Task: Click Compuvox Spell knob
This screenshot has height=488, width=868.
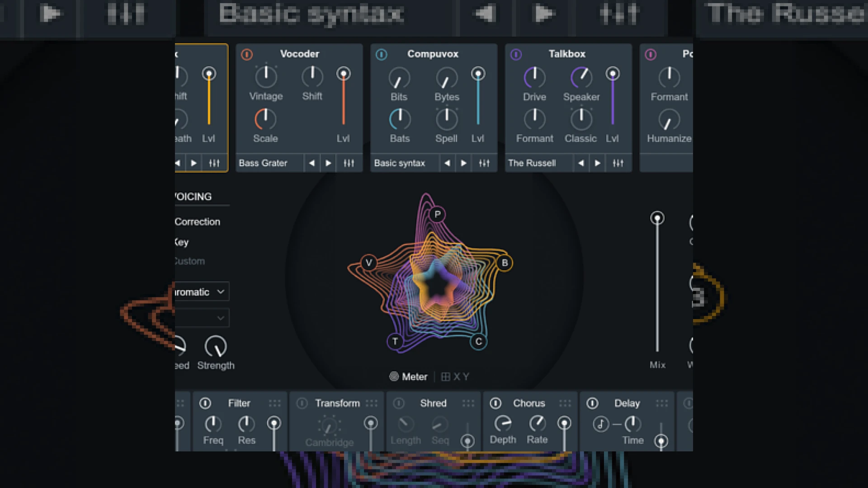Action: [447, 119]
